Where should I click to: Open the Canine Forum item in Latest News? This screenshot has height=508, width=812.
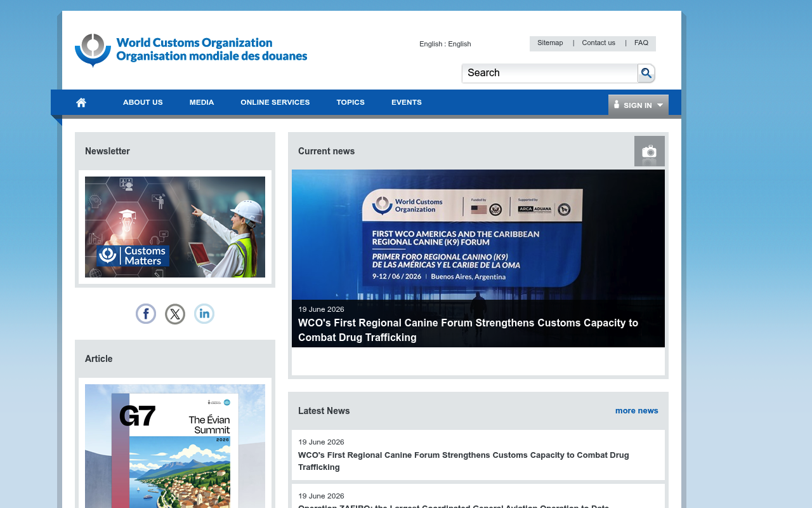pyautogui.click(x=464, y=461)
